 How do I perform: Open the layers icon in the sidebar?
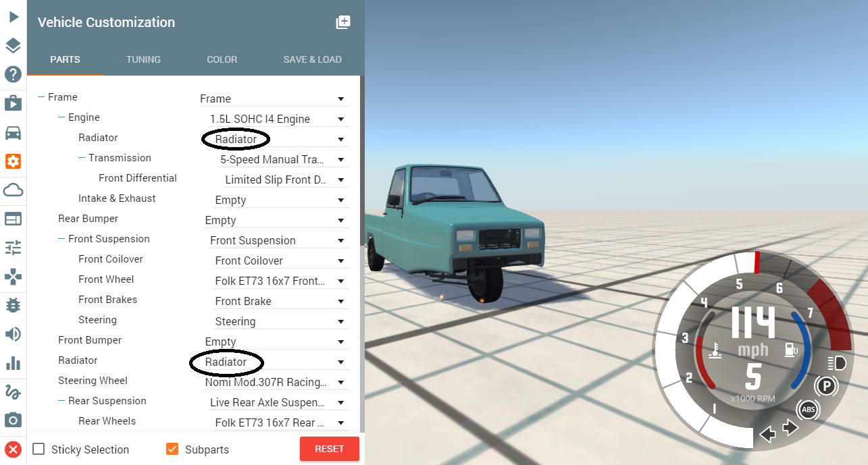click(x=13, y=46)
